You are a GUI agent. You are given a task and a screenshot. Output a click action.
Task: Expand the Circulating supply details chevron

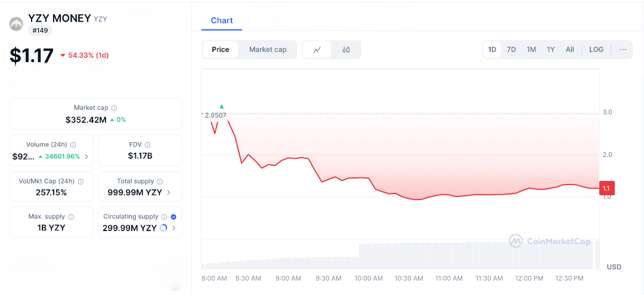click(174, 228)
